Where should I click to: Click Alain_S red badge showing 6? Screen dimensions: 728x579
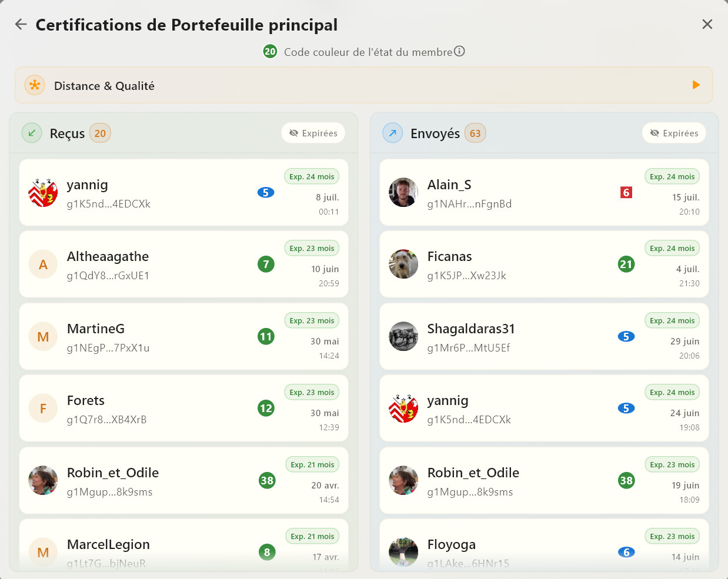click(626, 192)
